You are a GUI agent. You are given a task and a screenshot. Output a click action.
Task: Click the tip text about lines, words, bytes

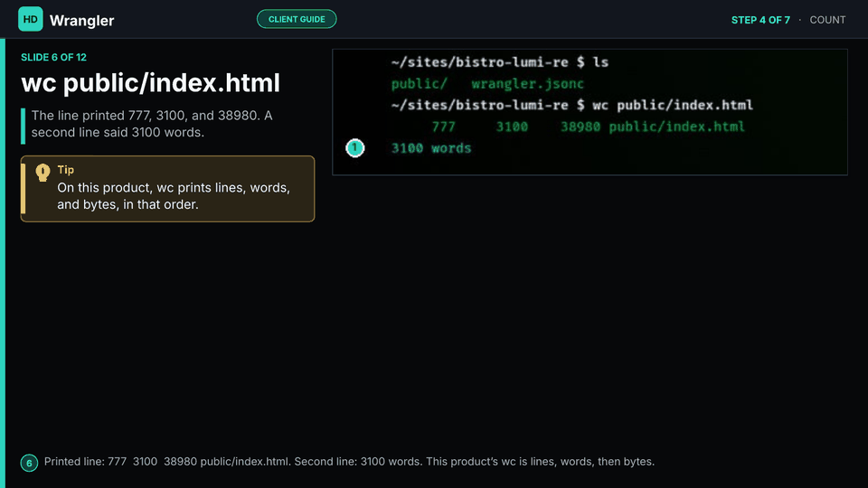pyautogui.click(x=174, y=196)
